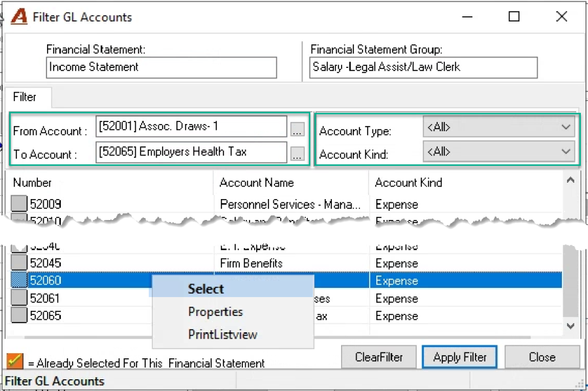Click the Close button
Screen dimensions: 588x391
[542, 357]
